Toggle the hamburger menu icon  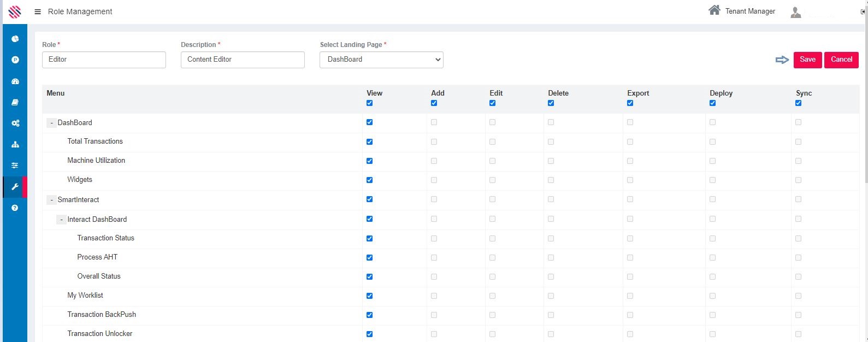[38, 11]
